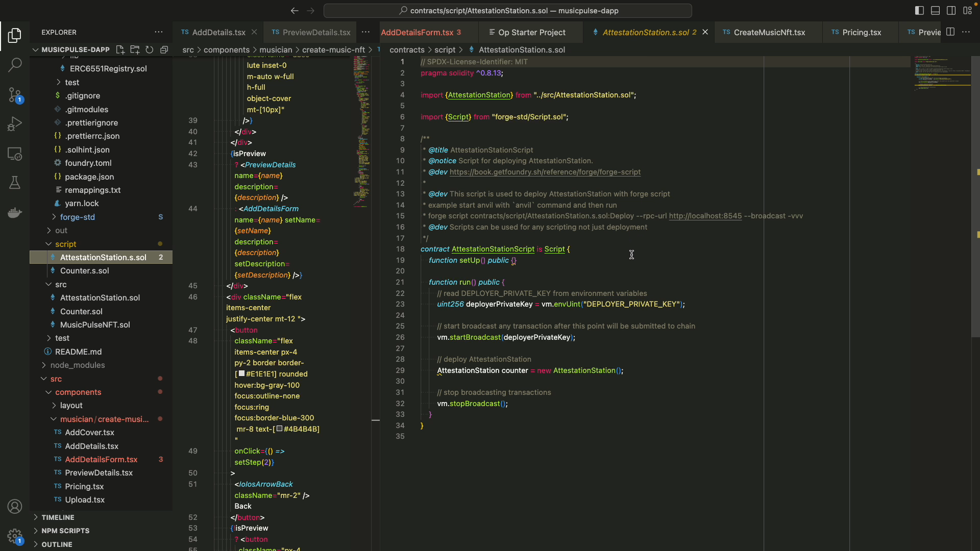Switch to the PreviewDetails.tsx tab

(311, 32)
